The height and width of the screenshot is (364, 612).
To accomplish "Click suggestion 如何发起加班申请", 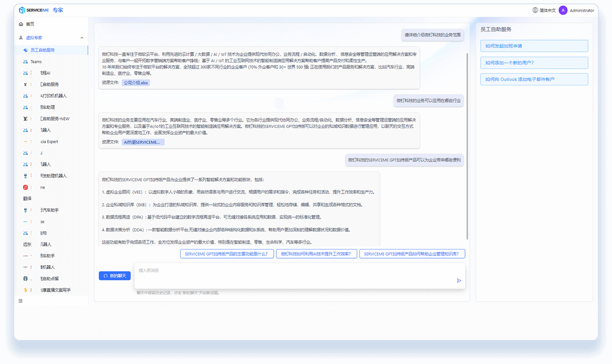I will pos(534,46).
